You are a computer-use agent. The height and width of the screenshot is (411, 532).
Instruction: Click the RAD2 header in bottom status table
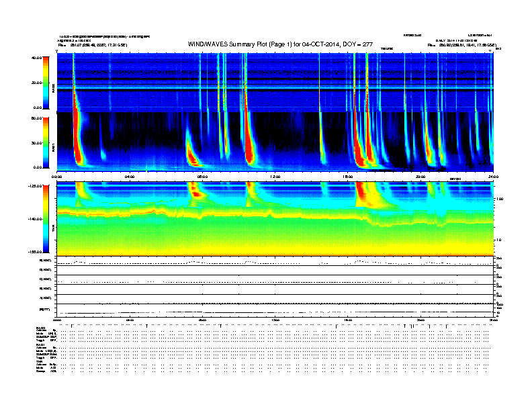(x=40, y=328)
